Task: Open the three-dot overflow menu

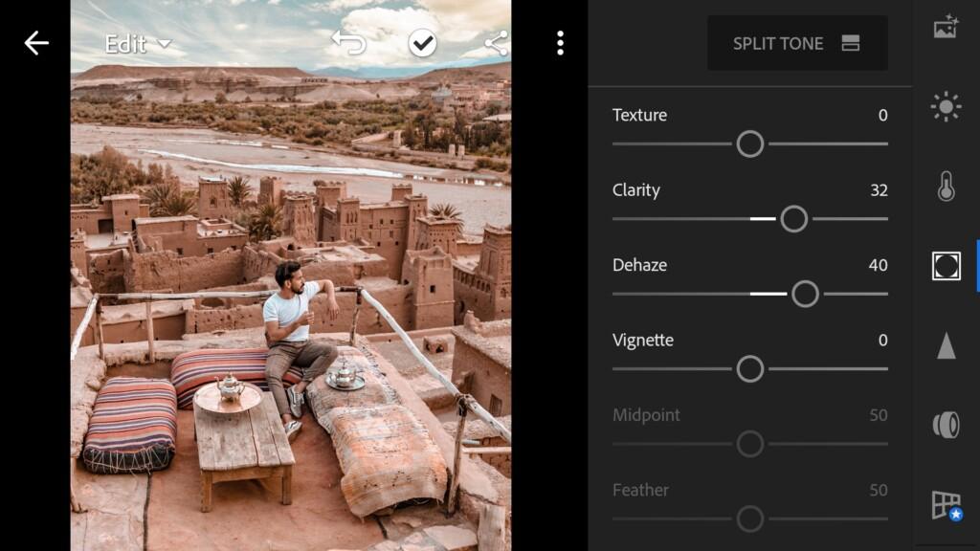Action: (560, 43)
